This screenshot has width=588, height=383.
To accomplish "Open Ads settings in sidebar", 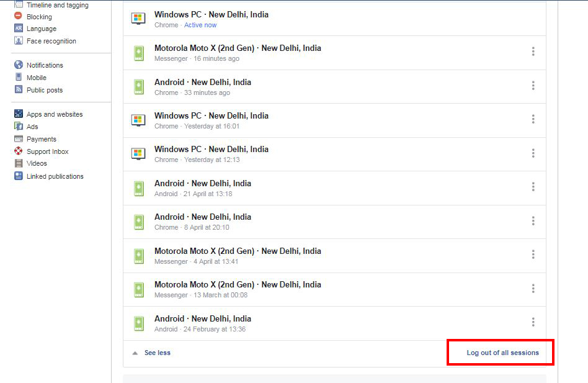I will pos(32,127).
